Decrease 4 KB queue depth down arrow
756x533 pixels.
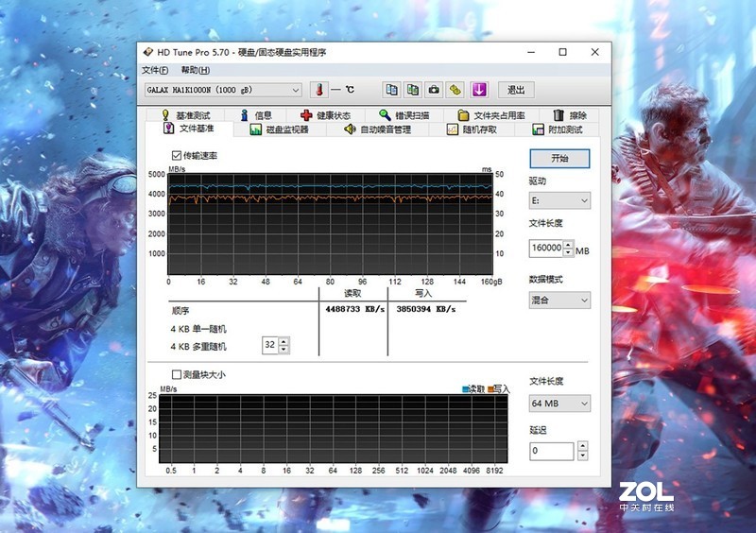pos(283,350)
